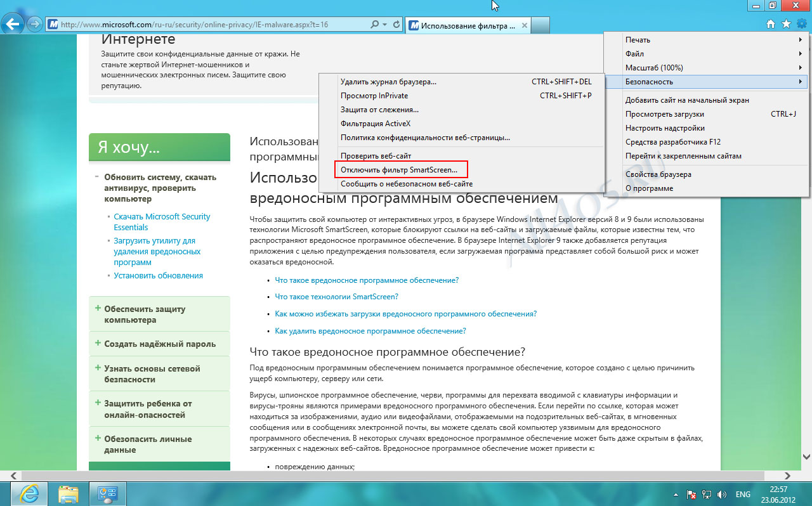
Task: Expand 'Защитить ребенка от онлайн-опасностей' section
Action: (x=97, y=403)
